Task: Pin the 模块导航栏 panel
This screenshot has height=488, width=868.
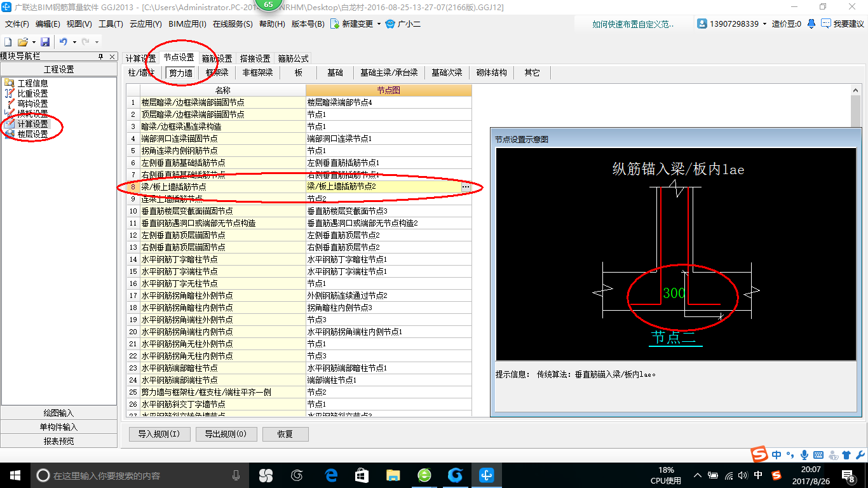Action: point(100,57)
